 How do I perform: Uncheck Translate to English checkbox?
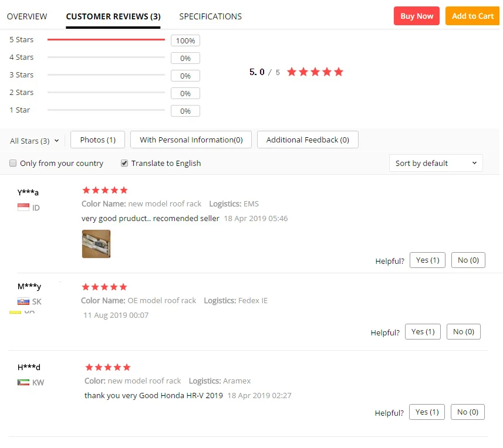(x=124, y=163)
